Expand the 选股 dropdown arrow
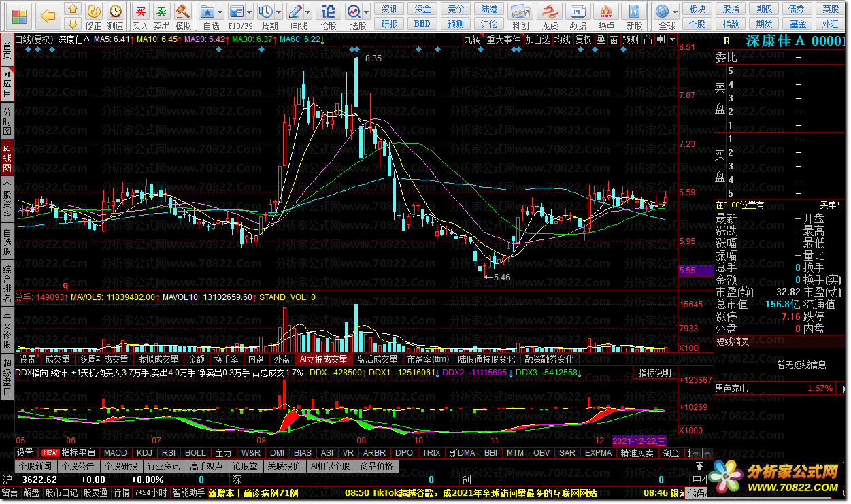This screenshot has width=851, height=504. (x=367, y=12)
